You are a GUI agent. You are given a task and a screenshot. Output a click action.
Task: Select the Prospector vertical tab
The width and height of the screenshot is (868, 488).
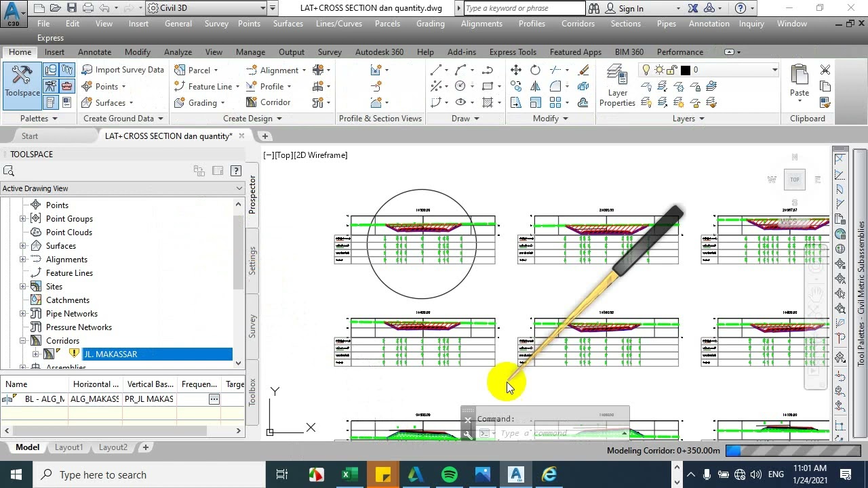pos(252,195)
